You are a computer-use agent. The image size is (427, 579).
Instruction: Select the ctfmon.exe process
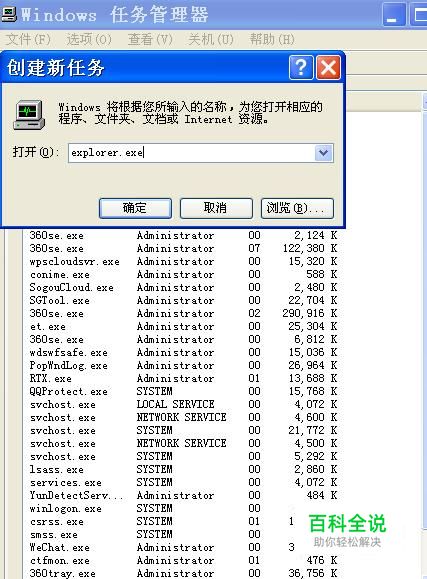tap(60, 561)
